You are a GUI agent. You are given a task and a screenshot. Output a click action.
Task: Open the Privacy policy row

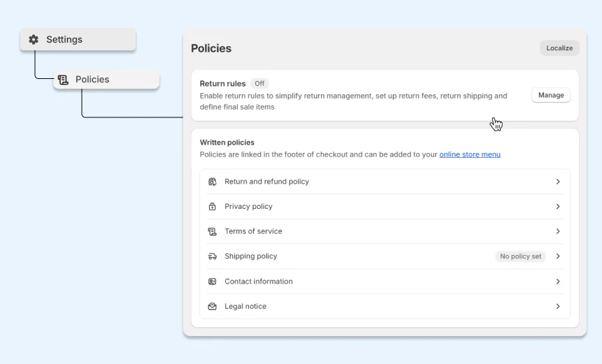[x=385, y=206]
